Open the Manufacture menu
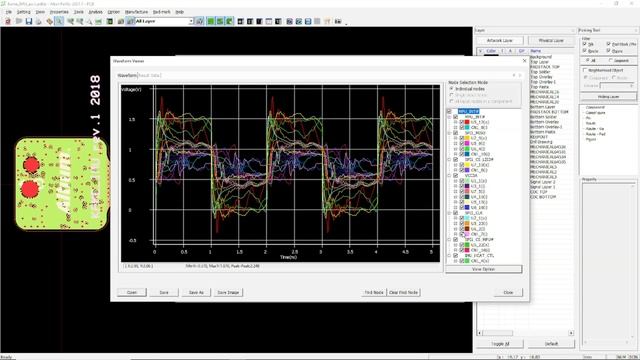The image size is (640, 360). coord(136,12)
